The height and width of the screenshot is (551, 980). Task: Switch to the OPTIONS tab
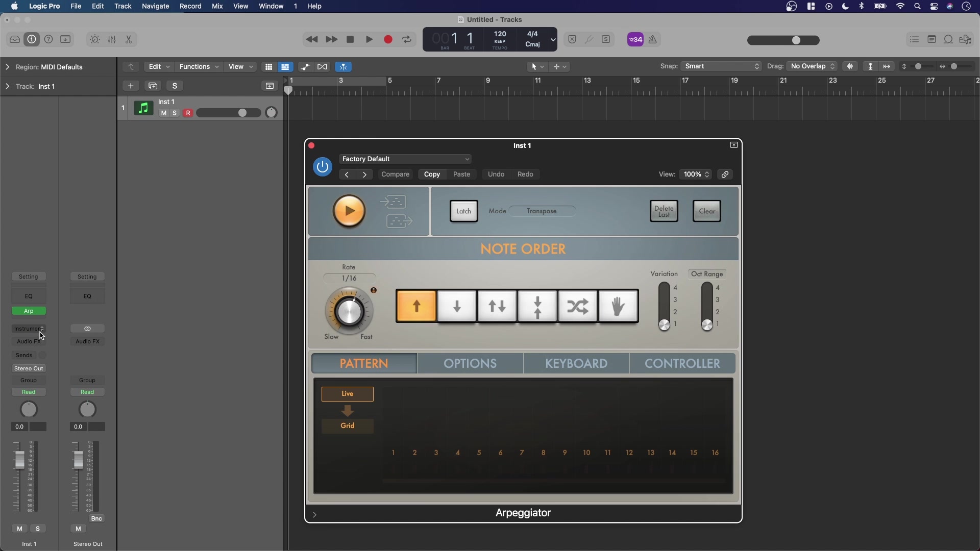coord(470,364)
